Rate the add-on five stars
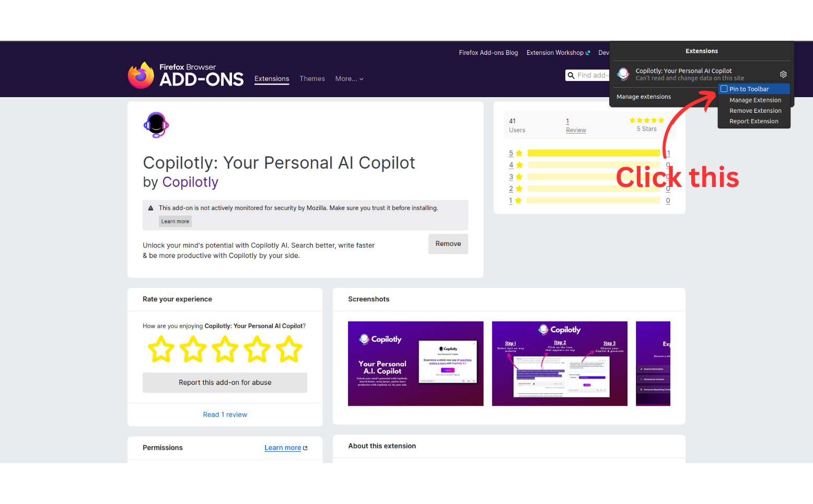 tap(289, 349)
